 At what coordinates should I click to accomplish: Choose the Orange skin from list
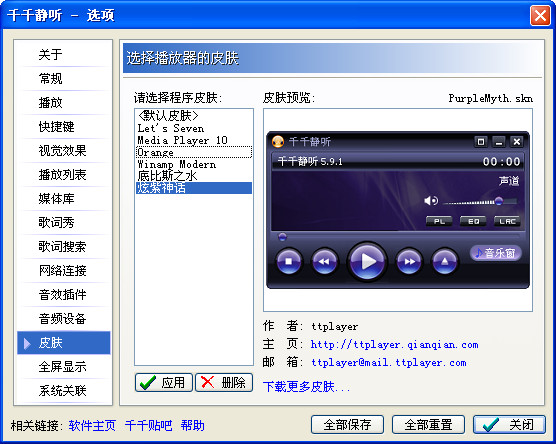[x=194, y=152]
